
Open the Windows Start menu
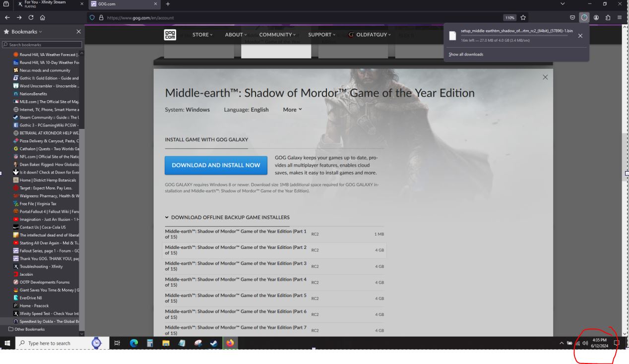click(7, 343)
